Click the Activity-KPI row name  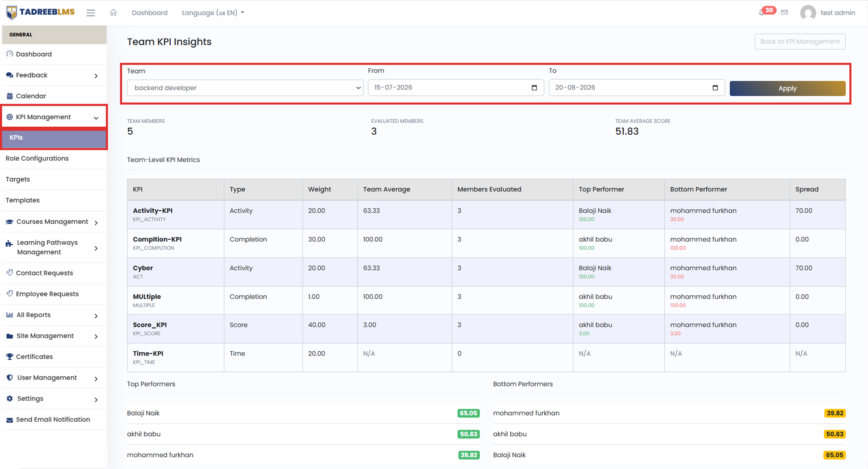point(153,210)
